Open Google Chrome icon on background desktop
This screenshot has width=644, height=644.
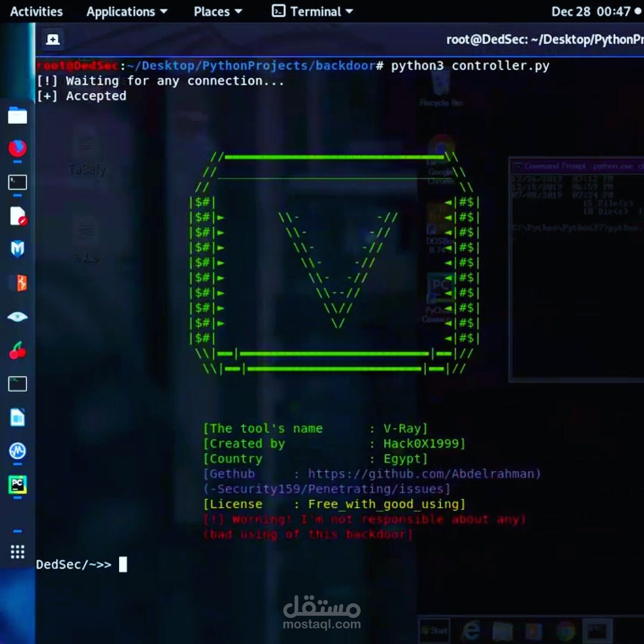pyautogui.click(x=441, y=159)
